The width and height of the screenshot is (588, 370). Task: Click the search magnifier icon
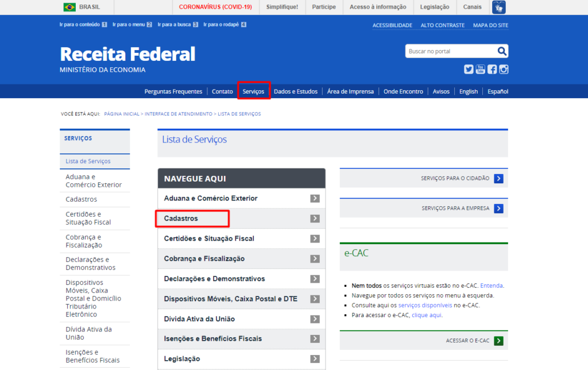pyautogui.click(x=502, y=51)
